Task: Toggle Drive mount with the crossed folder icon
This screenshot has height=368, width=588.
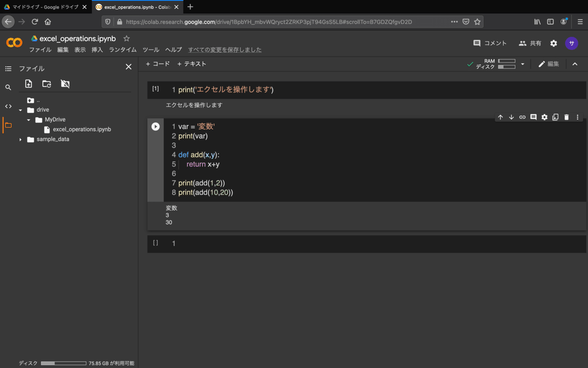Action: pos(65,83)
